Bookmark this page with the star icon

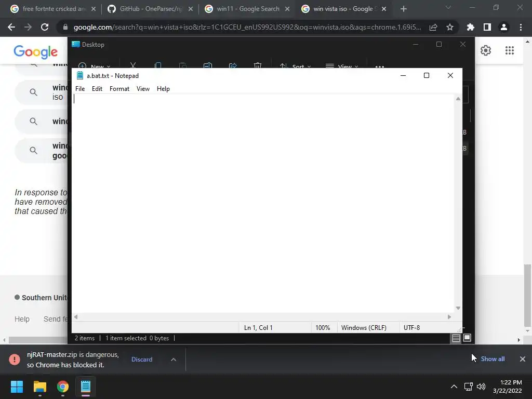[x=450, y=27]
